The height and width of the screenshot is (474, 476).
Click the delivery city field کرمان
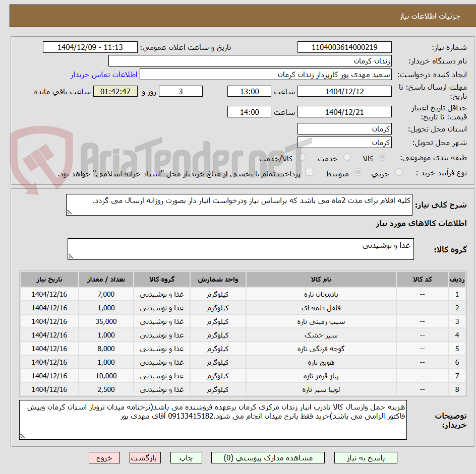344,143
